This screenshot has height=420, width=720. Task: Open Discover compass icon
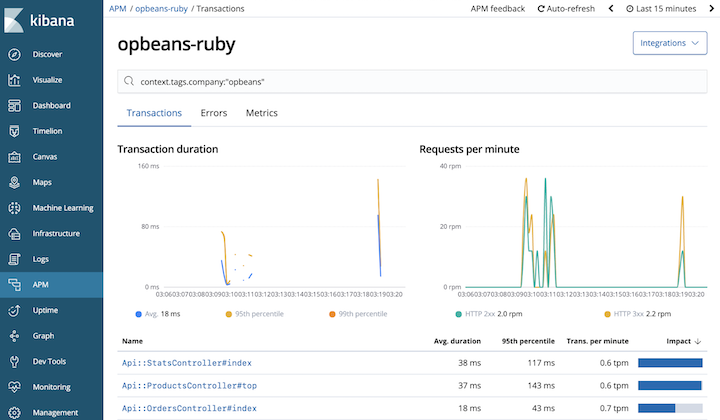[x=14, y=54]
